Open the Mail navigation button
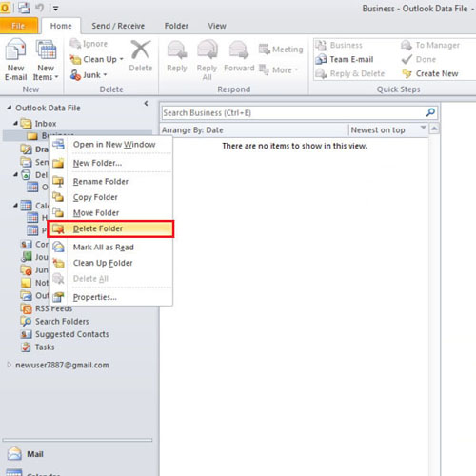The width and height of the screenshot is (476, 476). coord(26,454)
